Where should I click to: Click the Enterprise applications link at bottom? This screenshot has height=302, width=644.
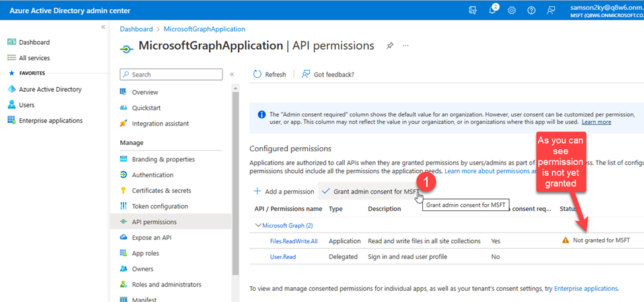point(586,288)
